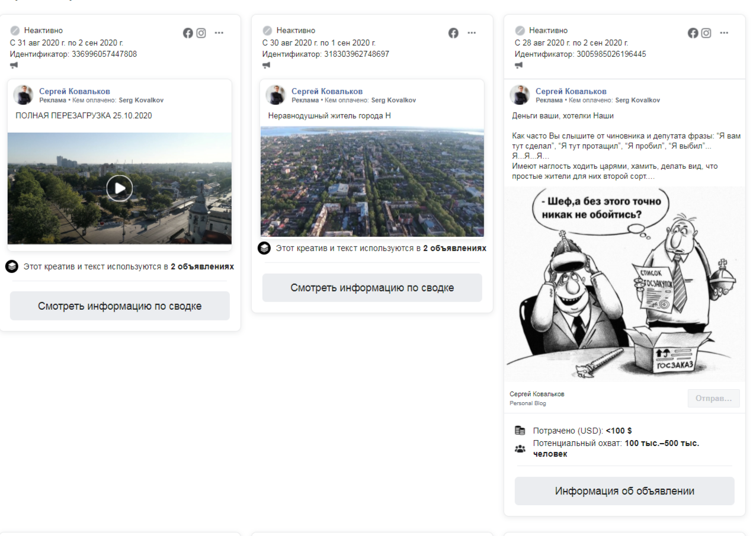Click Facebook icon on first ad card
Screen dimensions: 756x536
pos(188,33)
